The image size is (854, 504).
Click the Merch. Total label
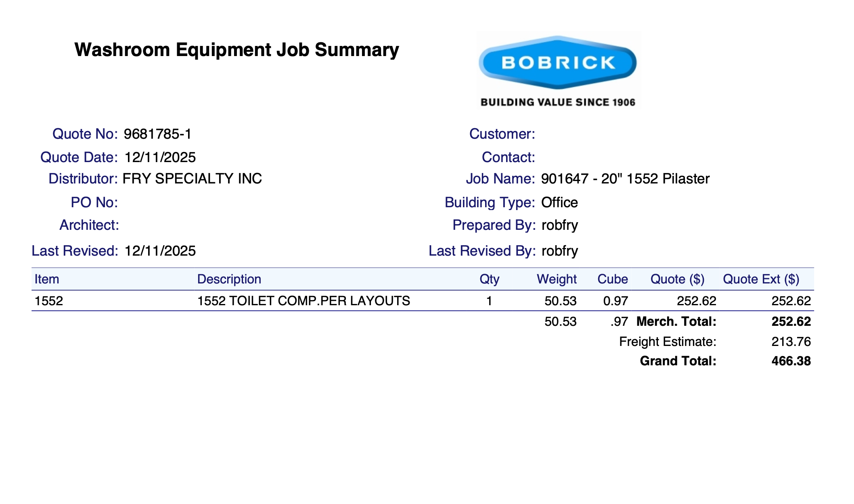(676, 321)
